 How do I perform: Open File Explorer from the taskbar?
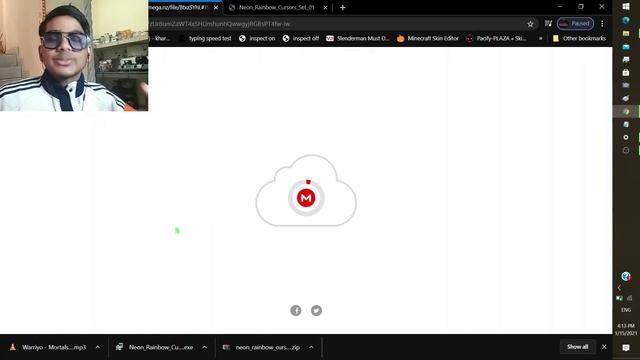click(x=626, y=33)
